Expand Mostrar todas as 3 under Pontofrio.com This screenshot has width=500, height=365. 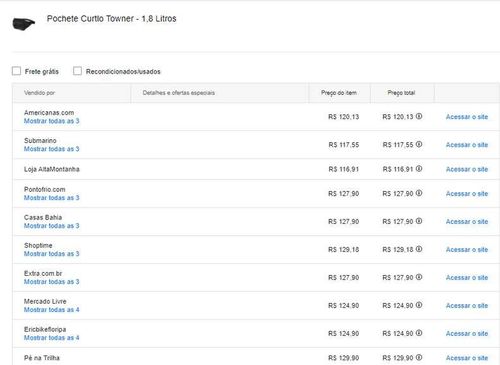(52, 198)
